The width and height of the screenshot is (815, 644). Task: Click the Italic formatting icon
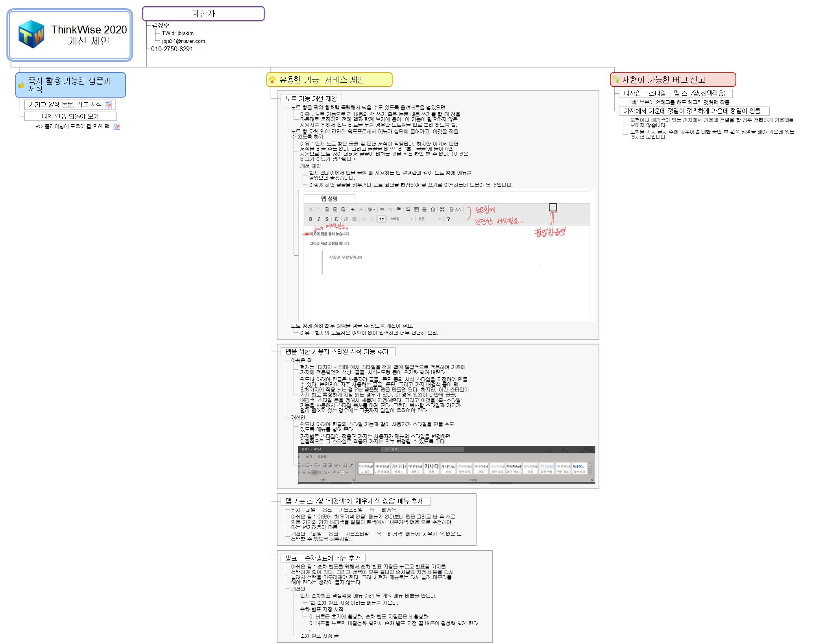[x=319, y=219]
